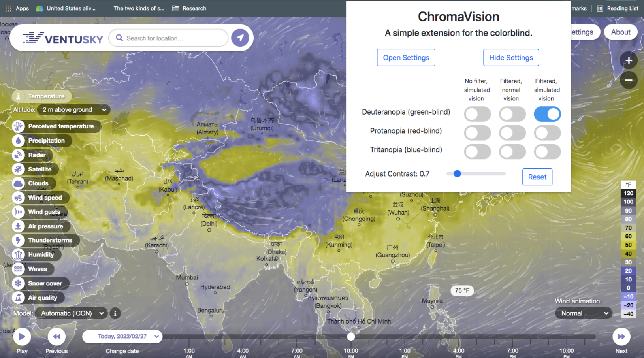Open the Model Automatic (ICON) dropdown

(x=72, y=313)
